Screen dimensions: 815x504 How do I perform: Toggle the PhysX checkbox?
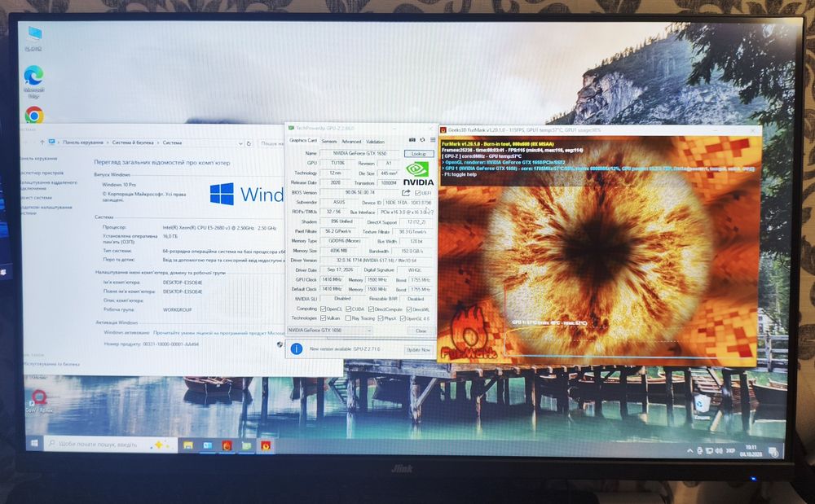coord(381,318)
